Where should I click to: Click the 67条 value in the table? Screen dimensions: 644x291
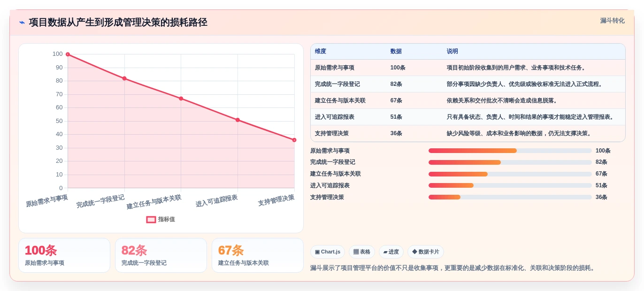coord(396,100)
